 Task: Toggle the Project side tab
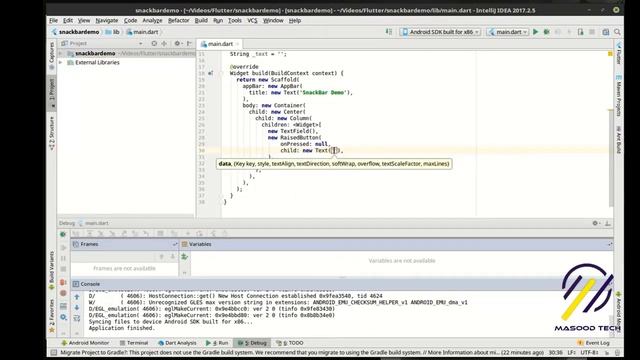[52, 93]
